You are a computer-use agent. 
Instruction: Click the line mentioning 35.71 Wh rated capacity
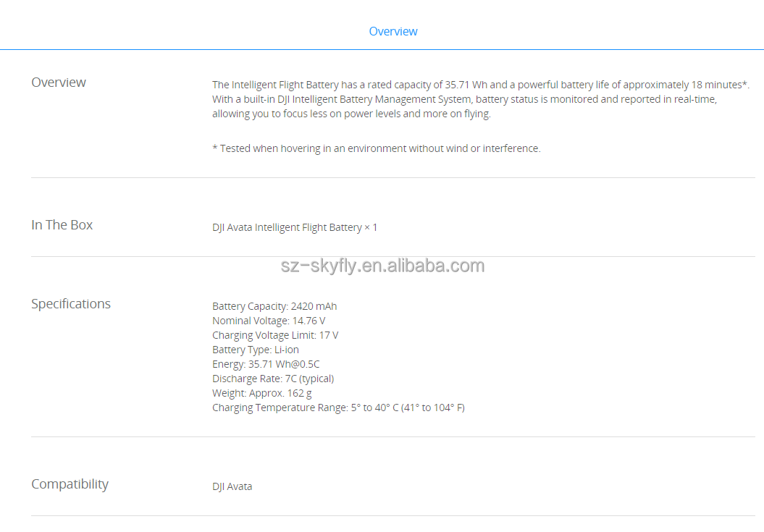coord(480,85)
